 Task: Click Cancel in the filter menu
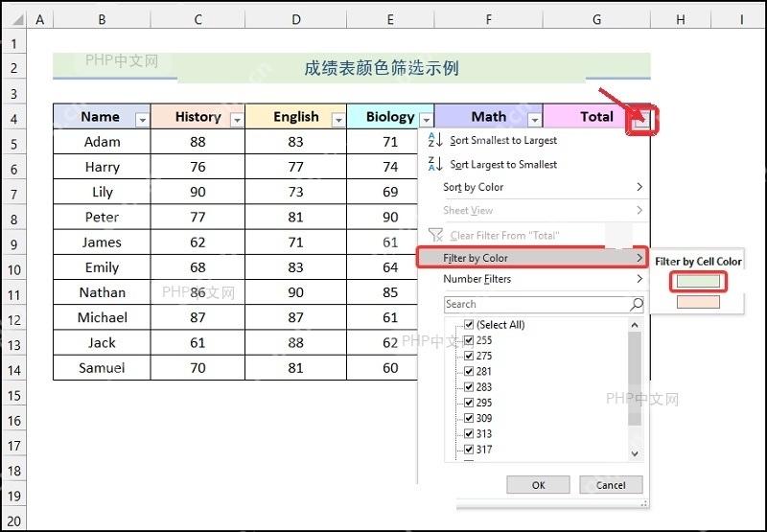(611, 485)
